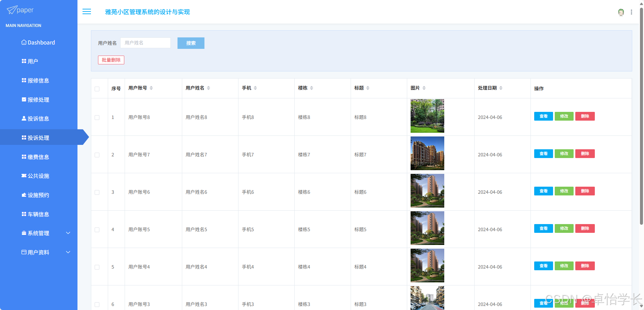Image resolution: width=644 pixels, height=310 pixels.
Task: Click the 投诉处理 grid icon
Action: coord(24,137)
